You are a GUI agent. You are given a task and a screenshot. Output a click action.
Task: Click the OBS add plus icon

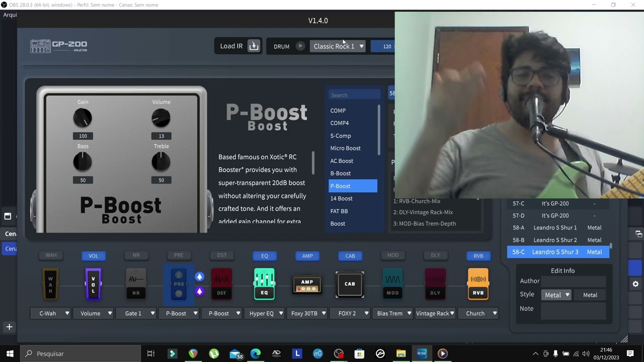9,327
